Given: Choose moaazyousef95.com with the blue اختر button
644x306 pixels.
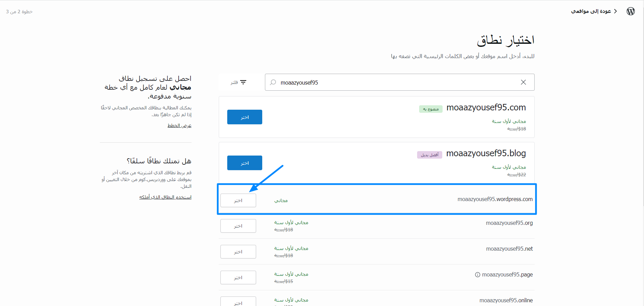Looking at the screenshot, I should (245, 117).
